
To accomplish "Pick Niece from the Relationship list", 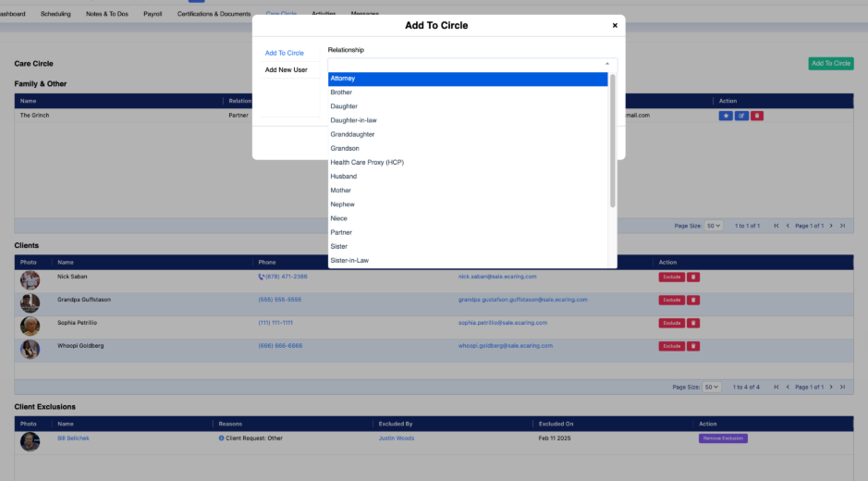I will (468, 218).
